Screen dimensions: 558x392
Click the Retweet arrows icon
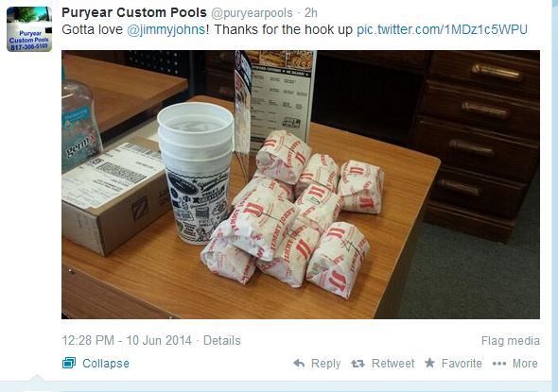pos(357,364)
